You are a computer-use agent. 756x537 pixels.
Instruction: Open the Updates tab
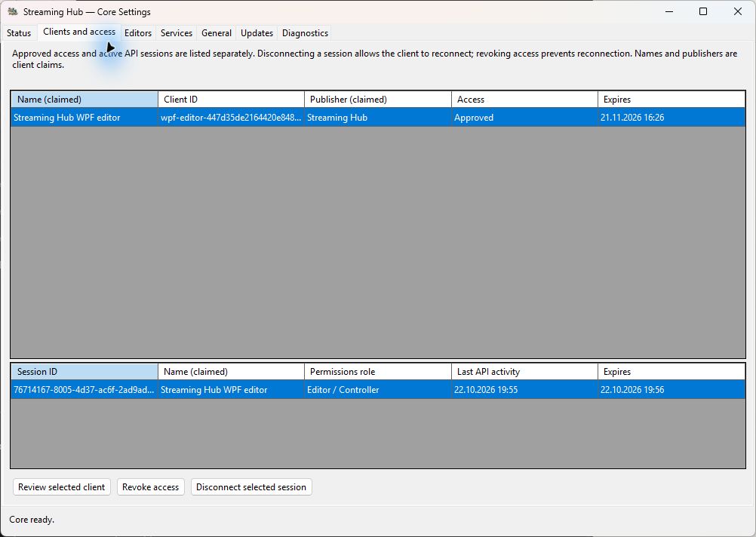pos(257,32)
